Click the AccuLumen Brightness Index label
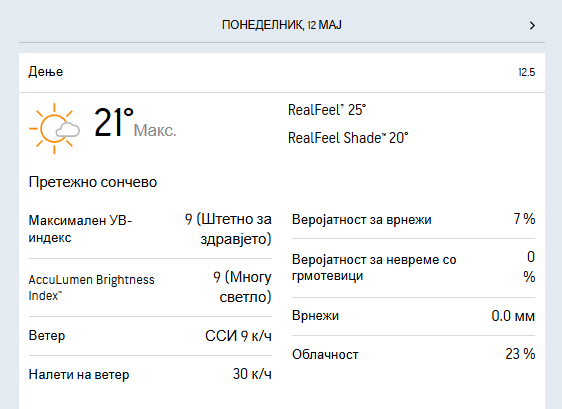The image size is (562, 409). [x=91, y=287]
